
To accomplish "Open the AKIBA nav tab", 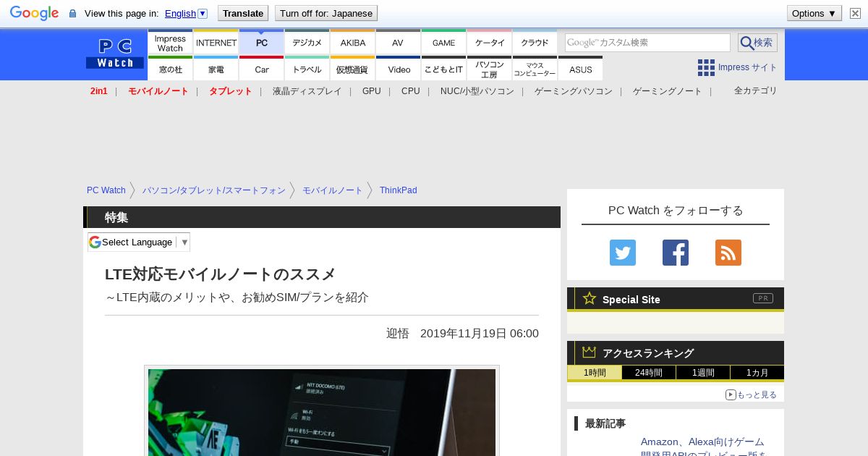I will pos(353,43).
